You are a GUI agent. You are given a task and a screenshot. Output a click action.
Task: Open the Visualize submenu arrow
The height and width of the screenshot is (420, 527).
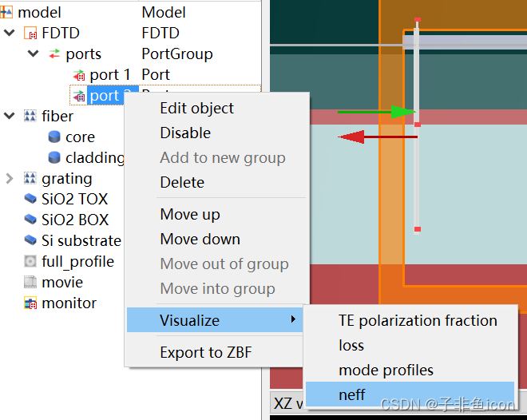point(293,319)
